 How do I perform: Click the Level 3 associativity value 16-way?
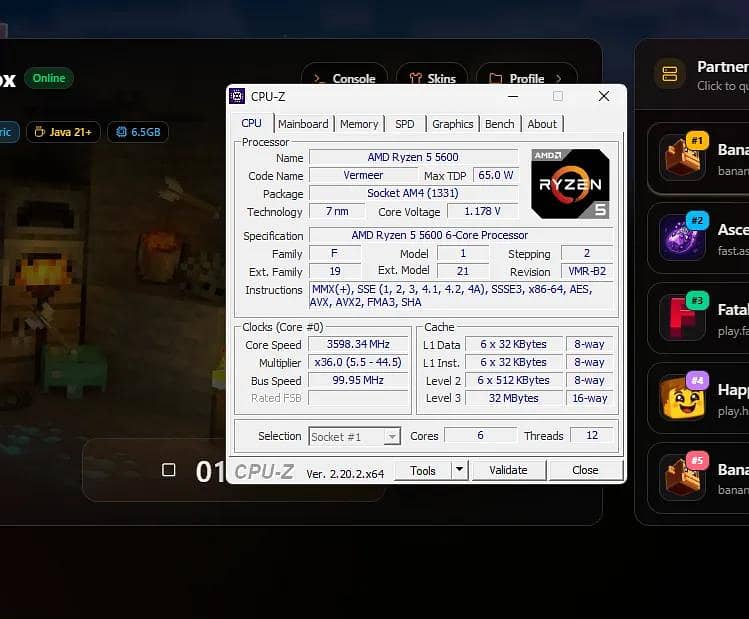pos(589,398)
